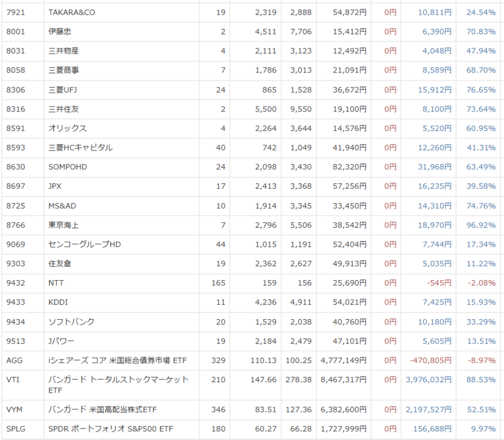504x440 pixels.
Task: Select the バンガード トータルストックマーケット ETF name
Action: tap(118, 385)
